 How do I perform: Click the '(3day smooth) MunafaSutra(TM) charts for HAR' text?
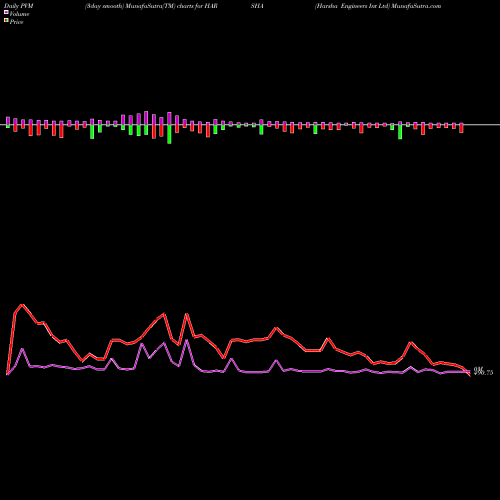click(x=151, y=6)
